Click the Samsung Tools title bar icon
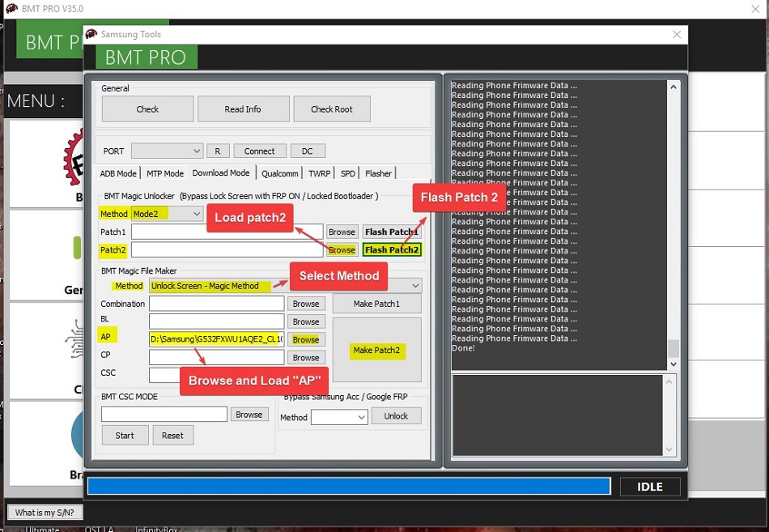This screenshot has width=769, height=532. click(x=91, y=34)
